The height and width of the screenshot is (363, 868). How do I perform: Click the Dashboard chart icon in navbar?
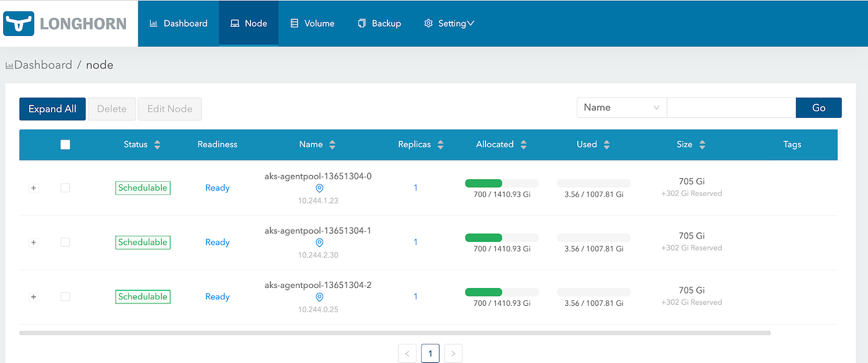[x=154, y=24]
